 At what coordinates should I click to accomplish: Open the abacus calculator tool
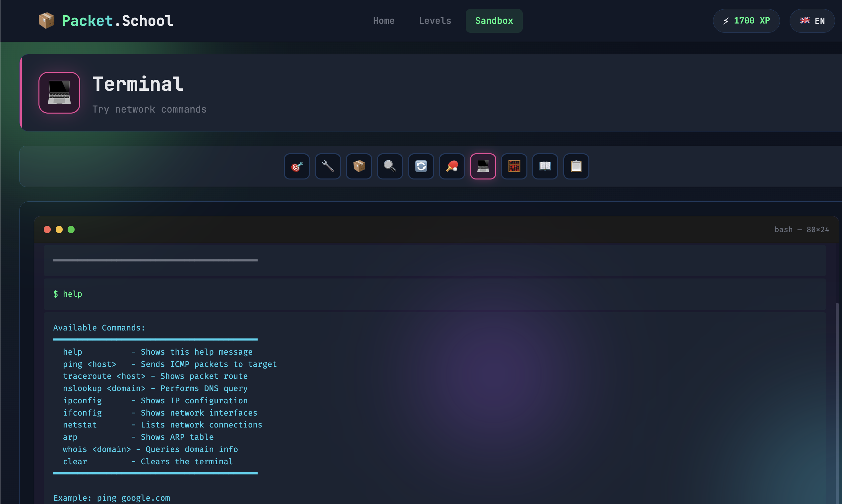coord(514,167)
